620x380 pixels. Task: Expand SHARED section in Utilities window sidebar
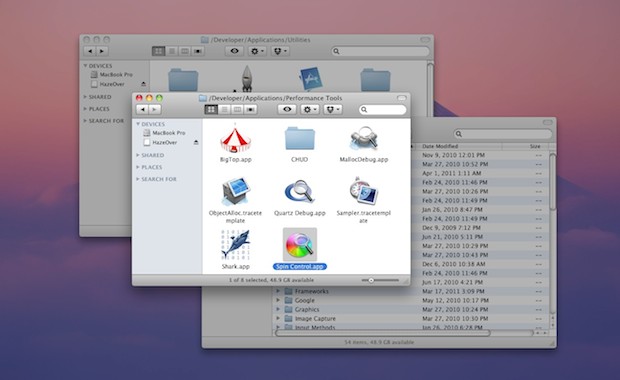(85, 96)
